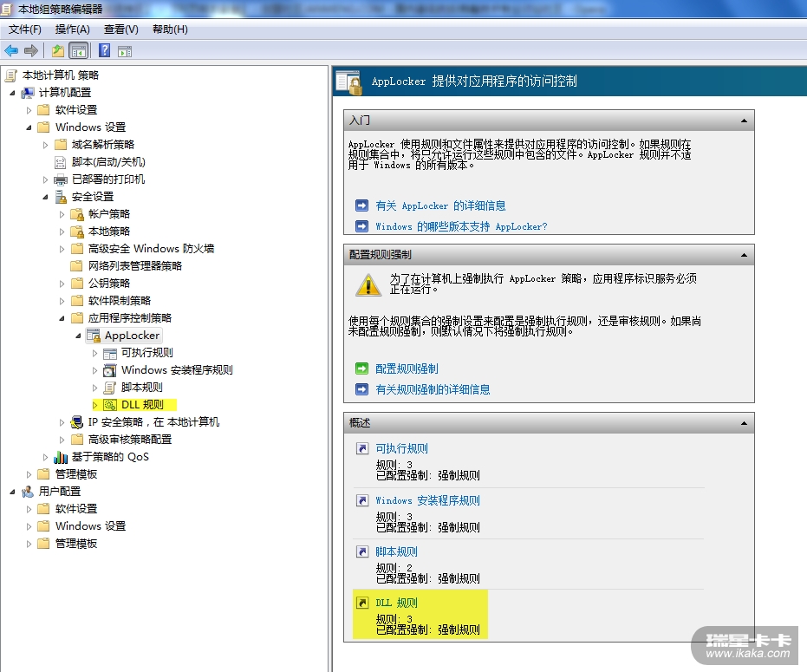Click the IP 安全策略 icon
This screenshot has width=807, height=672.
pos(77,422)
